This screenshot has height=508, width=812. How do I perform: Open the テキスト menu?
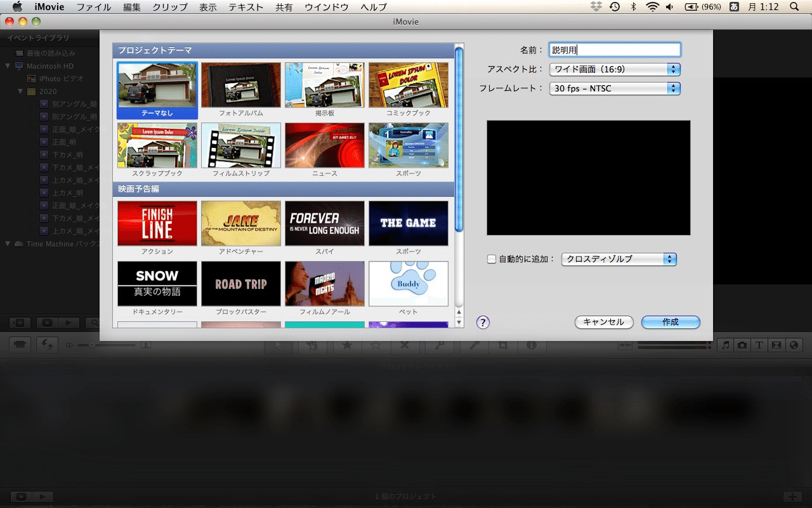[246, 7]
